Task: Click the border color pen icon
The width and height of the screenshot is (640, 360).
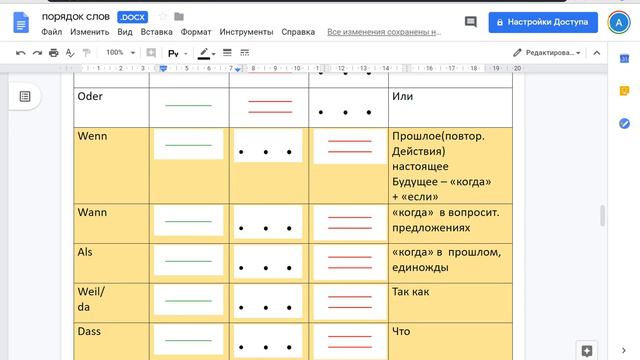Action: tap(204, 53)
